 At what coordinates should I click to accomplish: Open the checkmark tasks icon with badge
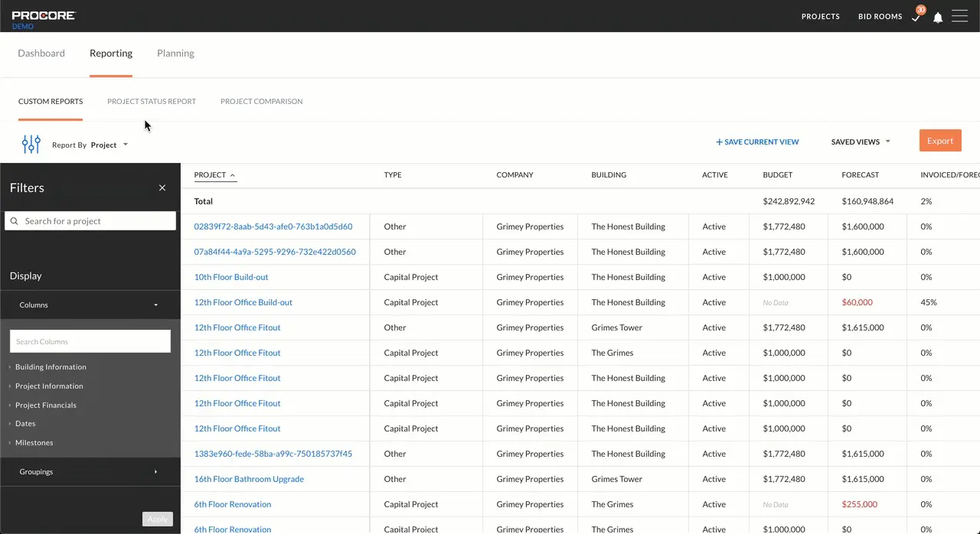(916, 16)
